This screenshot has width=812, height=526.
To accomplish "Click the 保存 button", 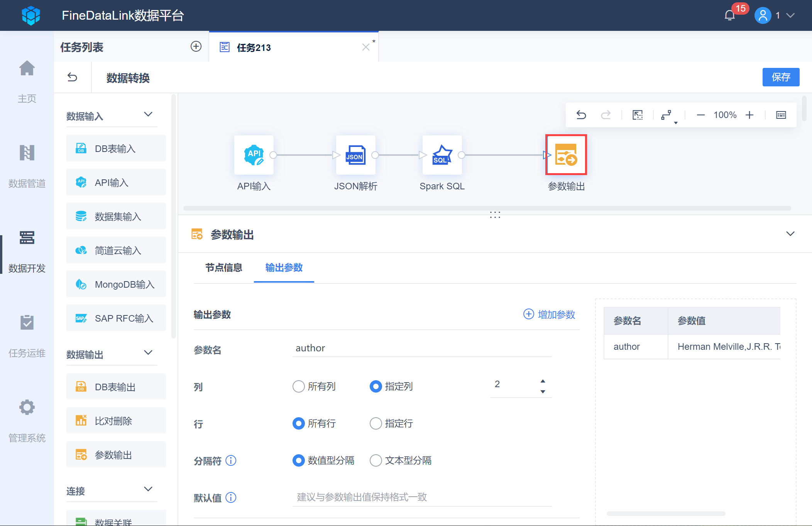I will click(780, 78).
